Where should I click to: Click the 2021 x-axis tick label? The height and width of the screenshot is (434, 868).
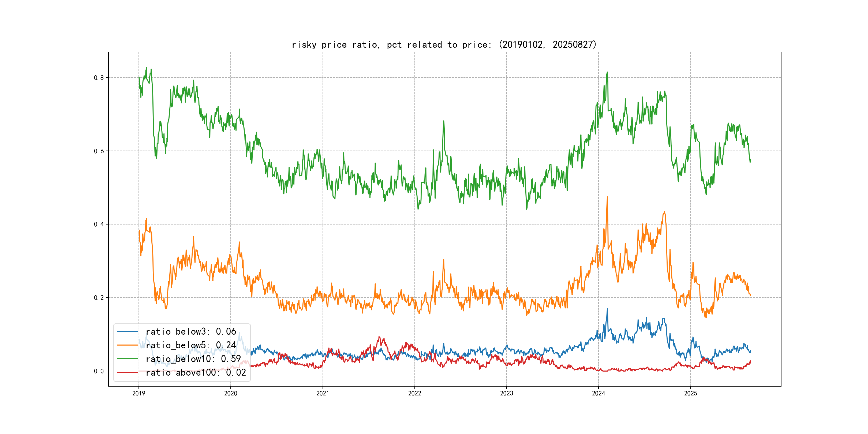tap(323, 393)
